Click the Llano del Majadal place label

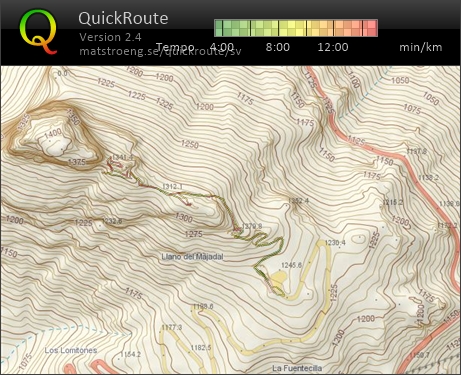click(192, 257)
